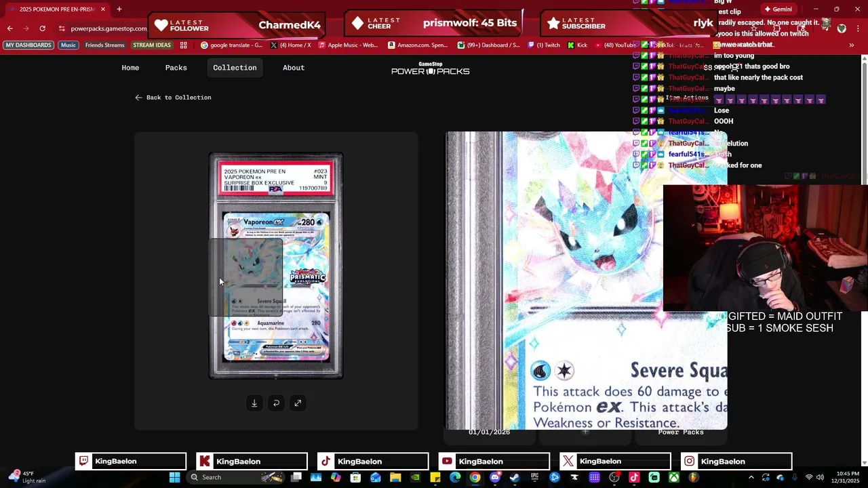Click the address bar showing powerpacks.gamestop.com
The height and width of the screenshot is (488, 868).
click(108, 28)
